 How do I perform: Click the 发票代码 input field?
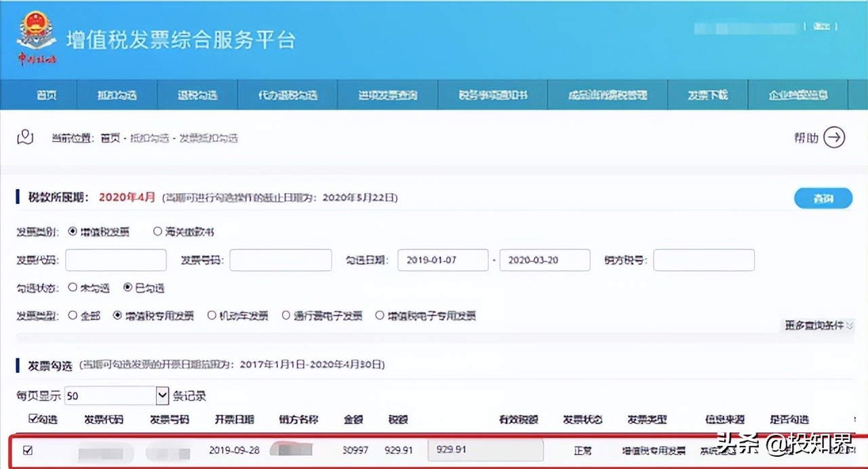coord(115,260)
